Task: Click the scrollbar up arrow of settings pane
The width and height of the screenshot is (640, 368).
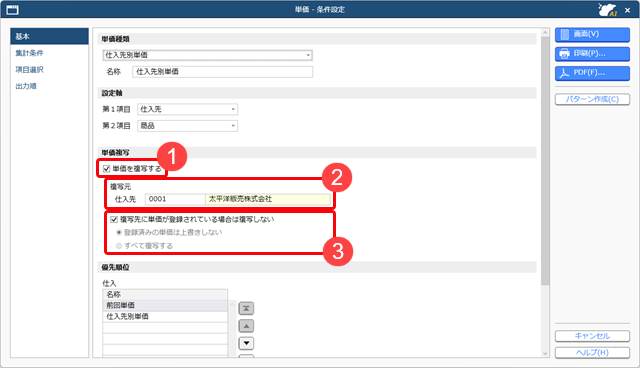Action: 545,32
